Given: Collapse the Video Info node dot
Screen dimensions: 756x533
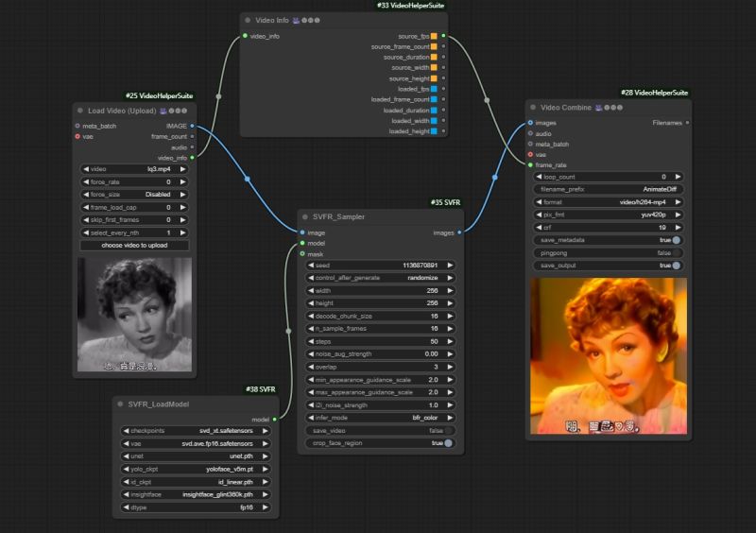Looking at the screenshot, I should tap(248, 20).
